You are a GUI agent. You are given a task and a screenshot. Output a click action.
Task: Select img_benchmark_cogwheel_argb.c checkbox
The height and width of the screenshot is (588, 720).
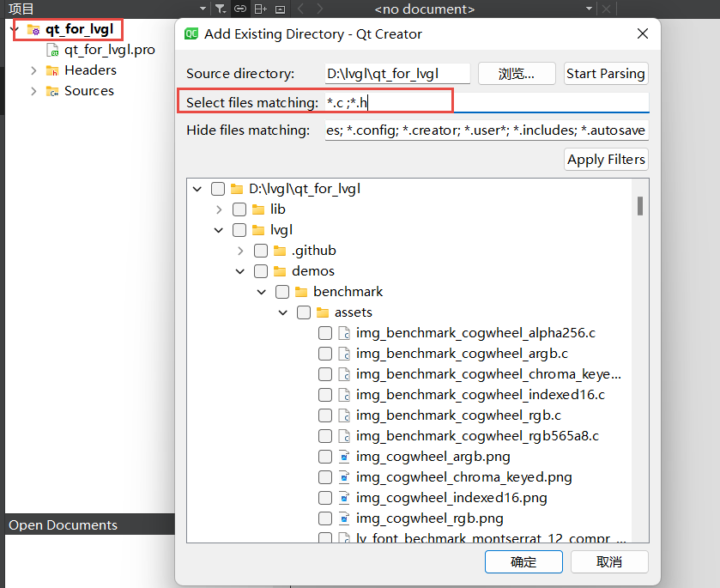[x=325, y=354]
